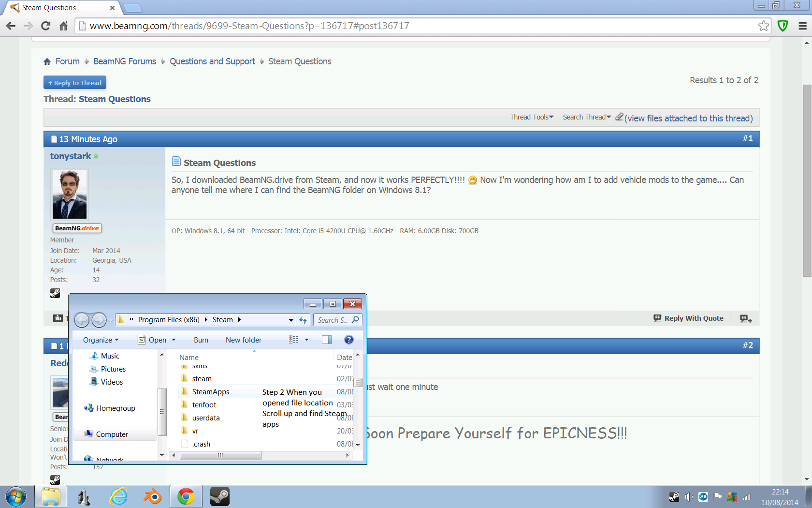Open Chrome hamburger menu
Screen dimensions: 812x508
pyautogui.click(x=802, y=26)
